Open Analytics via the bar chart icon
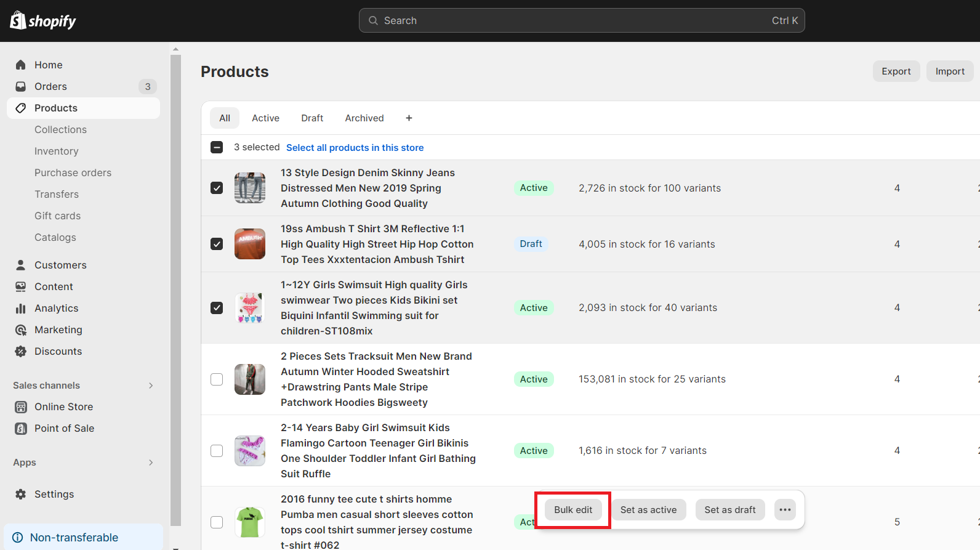Image resolution: width=980 pixels, height=550 pixels. coord(21,308)
